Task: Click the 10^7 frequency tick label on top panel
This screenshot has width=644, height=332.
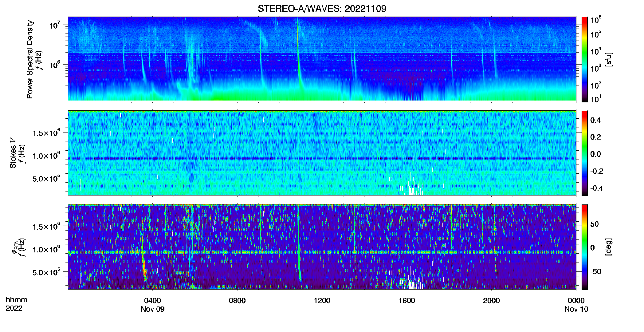Action: [55, 25]
